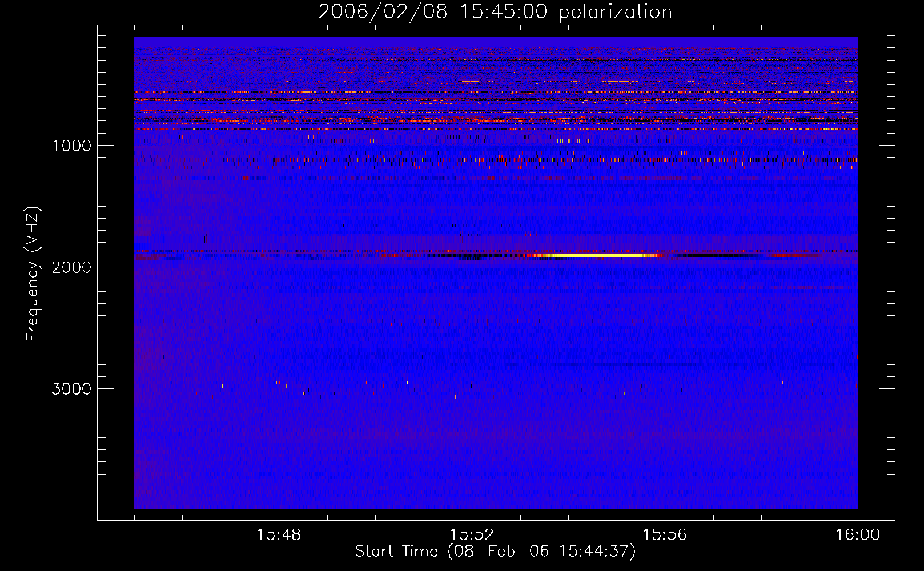Click the 'Start Time (08-Feb-06 15:44:37)' label
This screenshot has width=924, height=571.
pos(495,552)
